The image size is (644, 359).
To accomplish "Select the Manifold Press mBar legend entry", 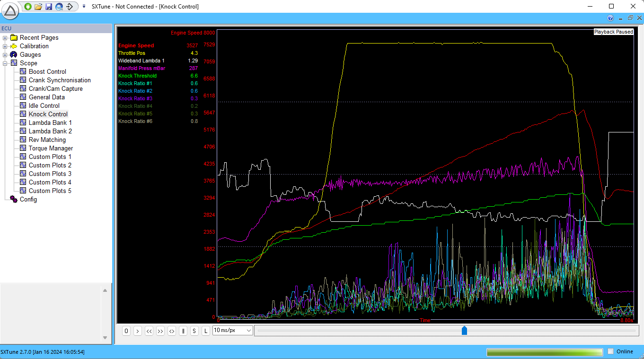I will pos(142,68).
